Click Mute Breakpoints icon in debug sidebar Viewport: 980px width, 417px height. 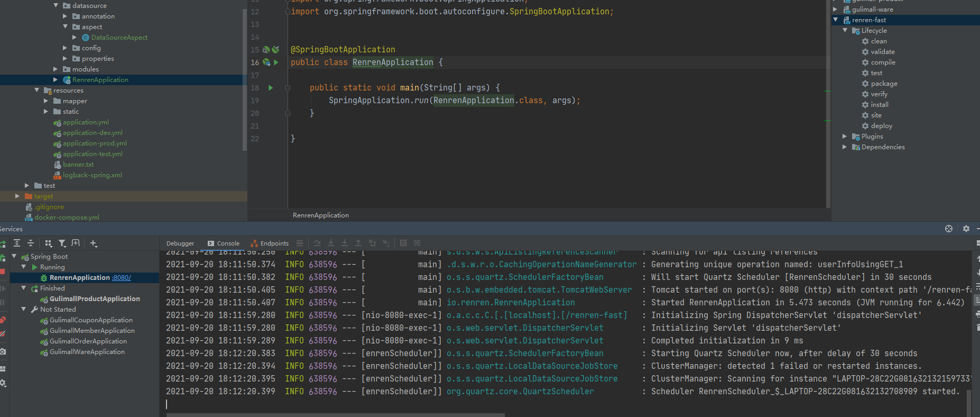(2, 334)
